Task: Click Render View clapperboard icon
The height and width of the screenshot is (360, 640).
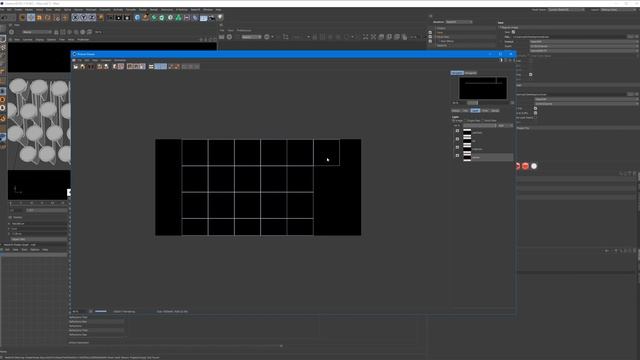Action: (110, 18)
